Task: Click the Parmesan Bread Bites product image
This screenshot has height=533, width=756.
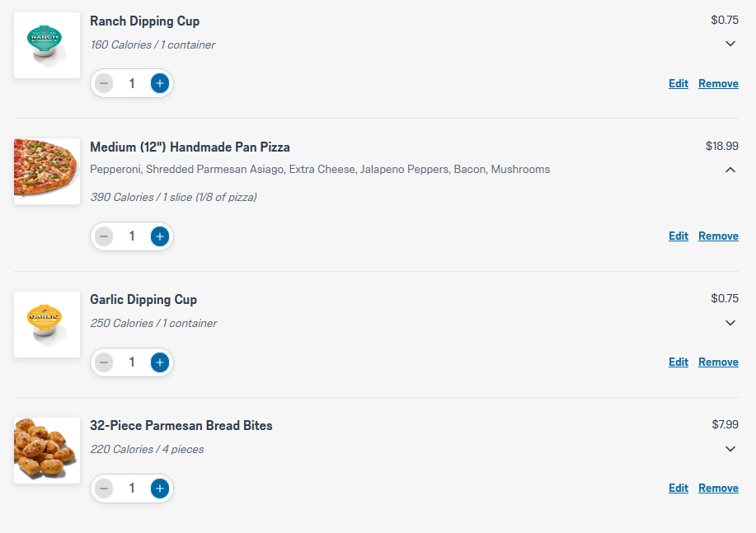Action: tap(47, 451)
